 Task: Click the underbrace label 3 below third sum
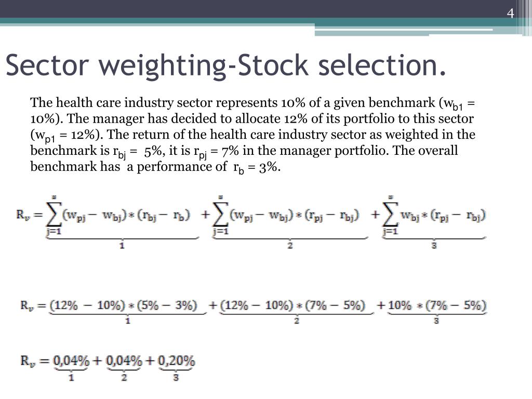(434, 246)
